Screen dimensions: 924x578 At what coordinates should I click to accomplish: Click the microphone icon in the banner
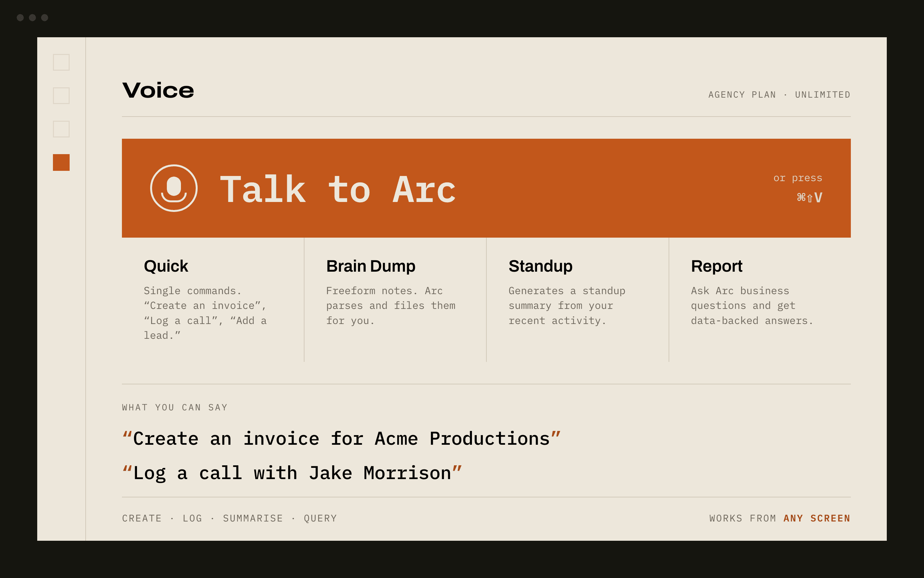[174, 188]
